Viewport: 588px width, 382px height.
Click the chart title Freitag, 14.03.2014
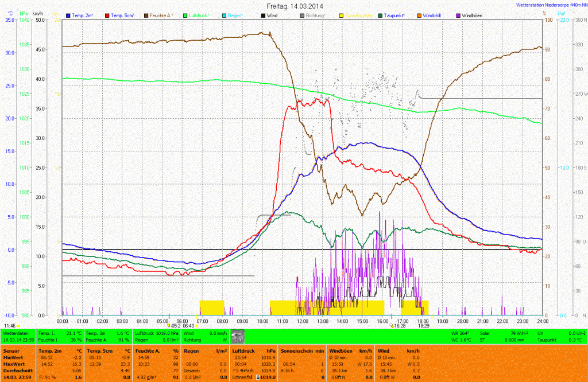point(295,5)
